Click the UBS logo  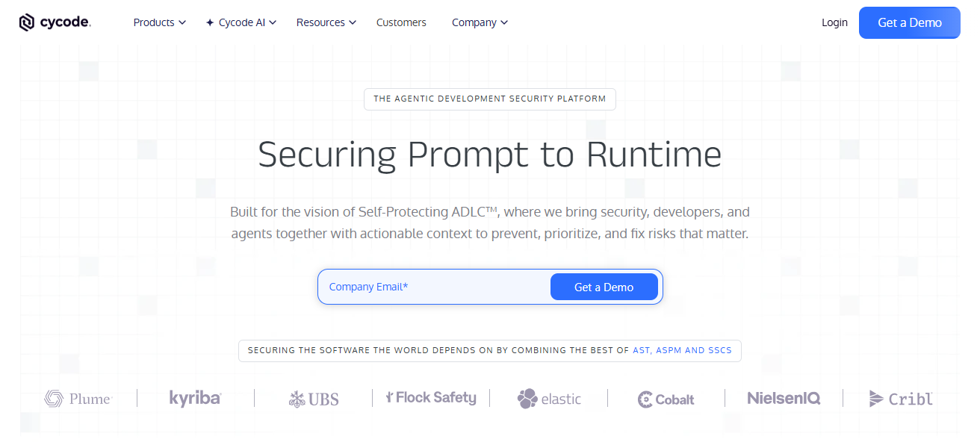(314, 399)
